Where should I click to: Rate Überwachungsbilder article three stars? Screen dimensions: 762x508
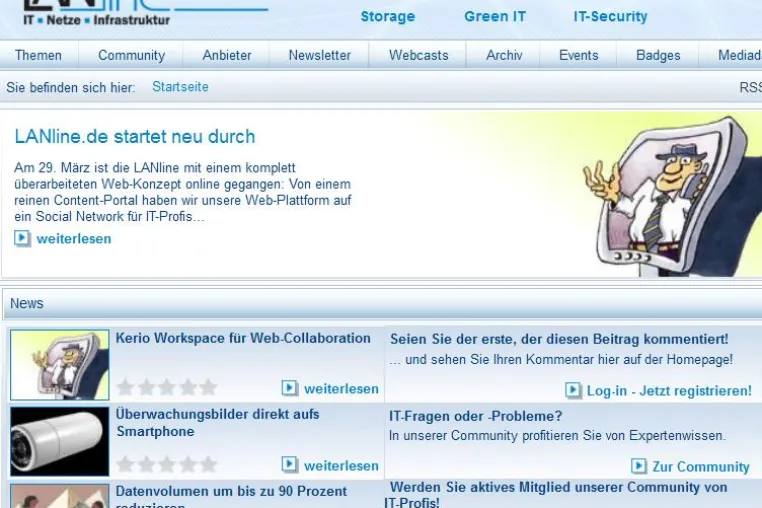tap(167, 464)
